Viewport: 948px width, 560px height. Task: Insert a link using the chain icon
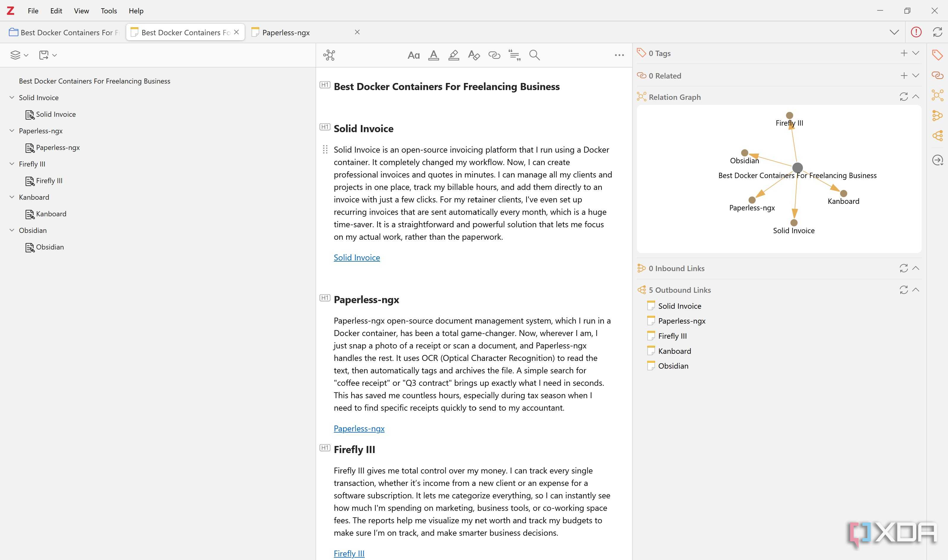(494, 55)
